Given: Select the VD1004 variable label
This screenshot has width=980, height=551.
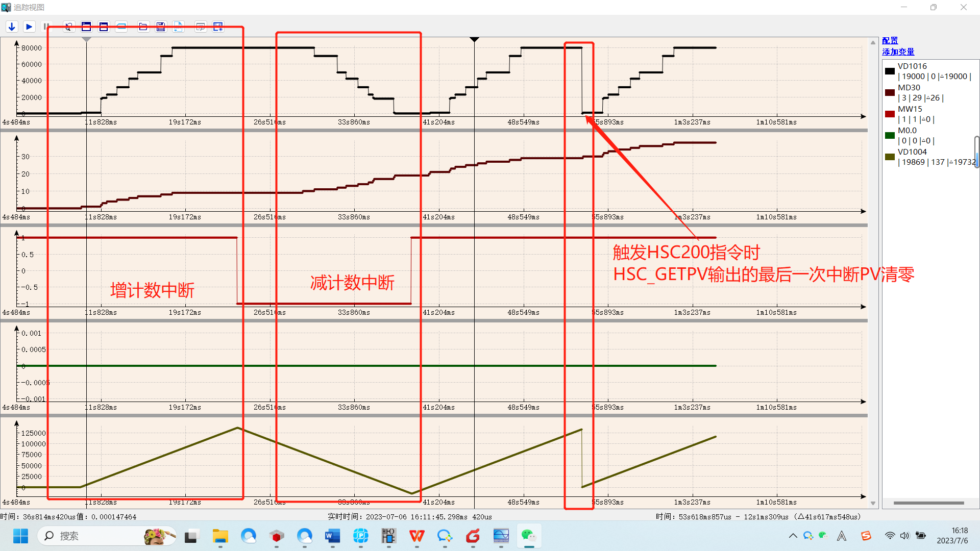Looking at the screenshot, I should pyautogui.click(x=912, y=152).
